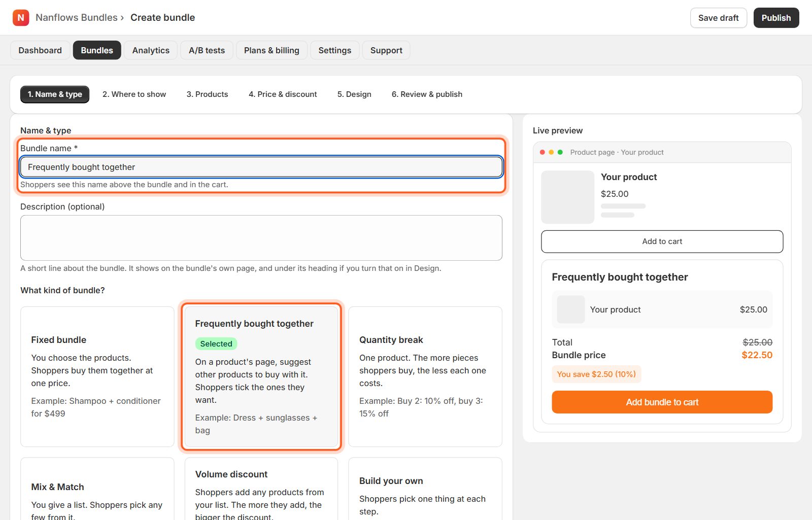Go to step 3. Products
Viewport: 812px width, 520px height.
pyautogui.click(x=207, y=94)
